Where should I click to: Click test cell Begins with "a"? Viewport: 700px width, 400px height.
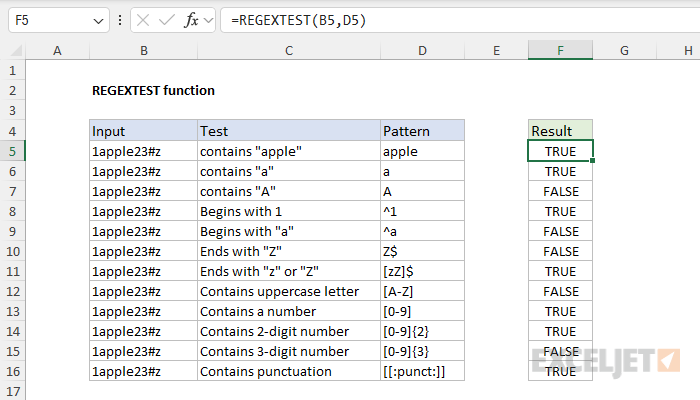coord(289,231)
